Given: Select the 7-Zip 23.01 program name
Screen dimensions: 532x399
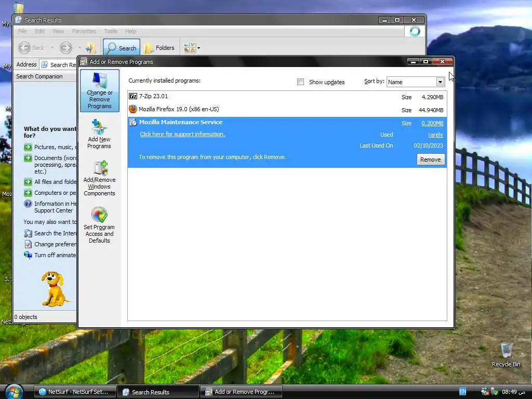Looking at the screenshot, I should [x=153, y=96].
